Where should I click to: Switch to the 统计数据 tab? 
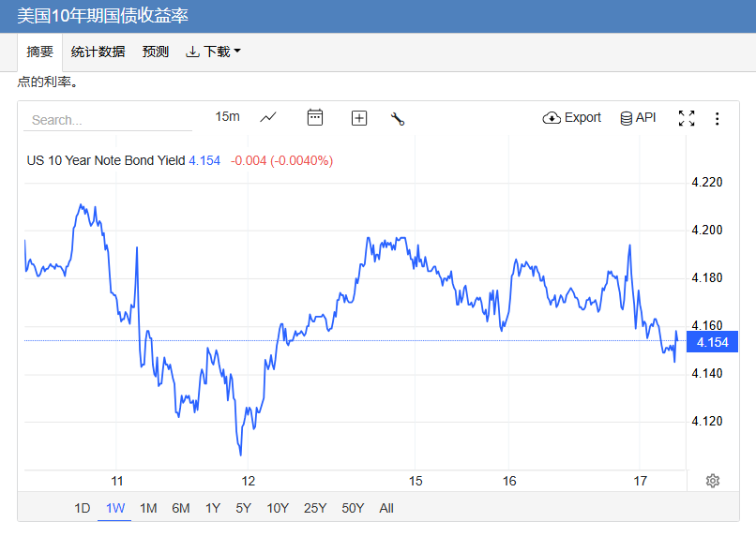98,52
